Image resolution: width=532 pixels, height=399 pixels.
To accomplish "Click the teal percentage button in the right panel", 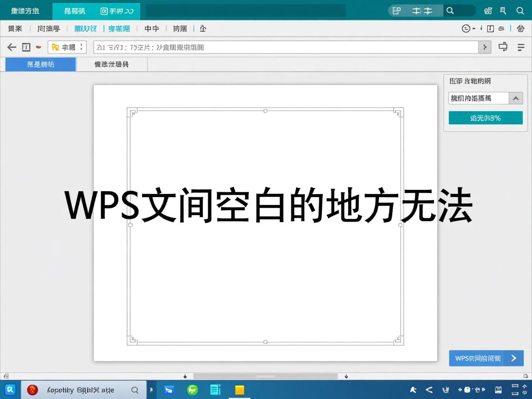I will (x=485, y=118).
